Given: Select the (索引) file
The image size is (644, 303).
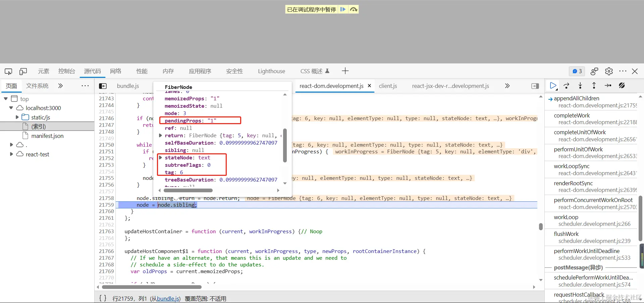Looking at the screenshot, I should (39, 127).
